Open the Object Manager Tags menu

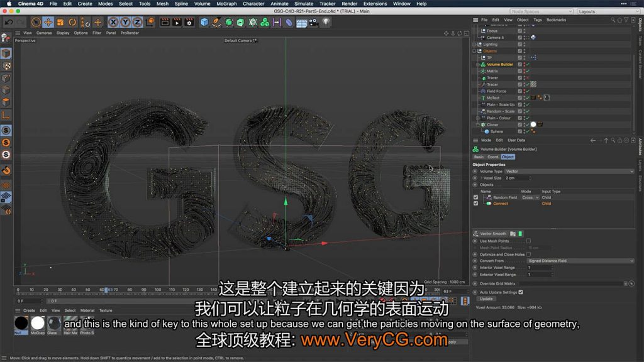coord(537,19)
